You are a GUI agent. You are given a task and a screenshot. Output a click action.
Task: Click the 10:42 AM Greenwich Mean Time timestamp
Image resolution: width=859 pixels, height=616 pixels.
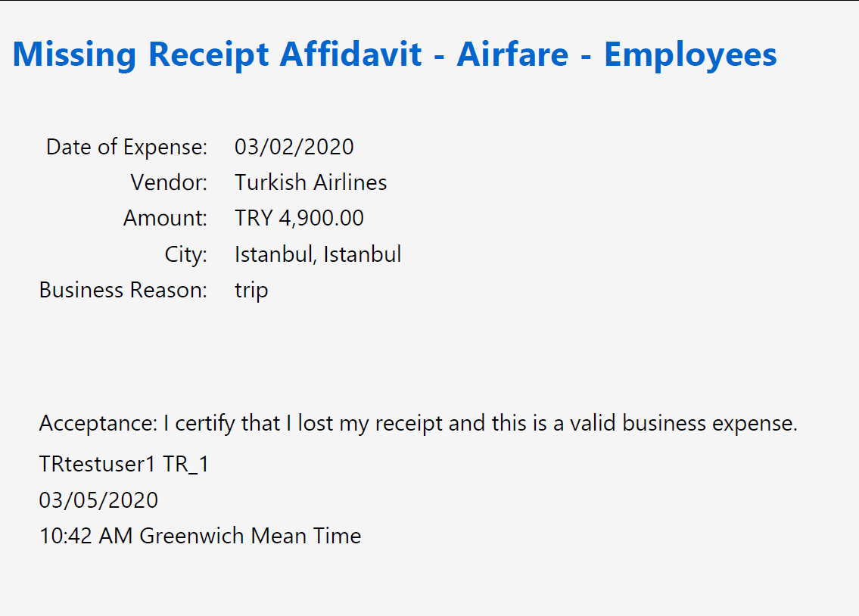200,536
